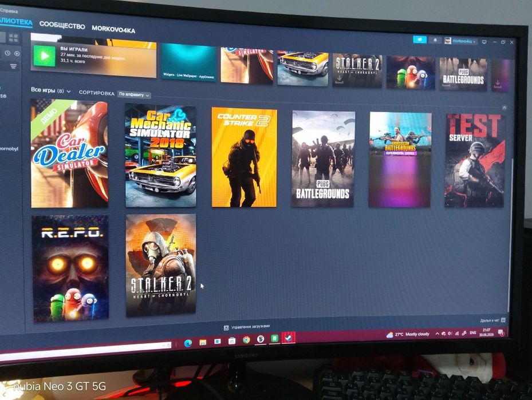Open Friends and chat icon

coord(503,320)
